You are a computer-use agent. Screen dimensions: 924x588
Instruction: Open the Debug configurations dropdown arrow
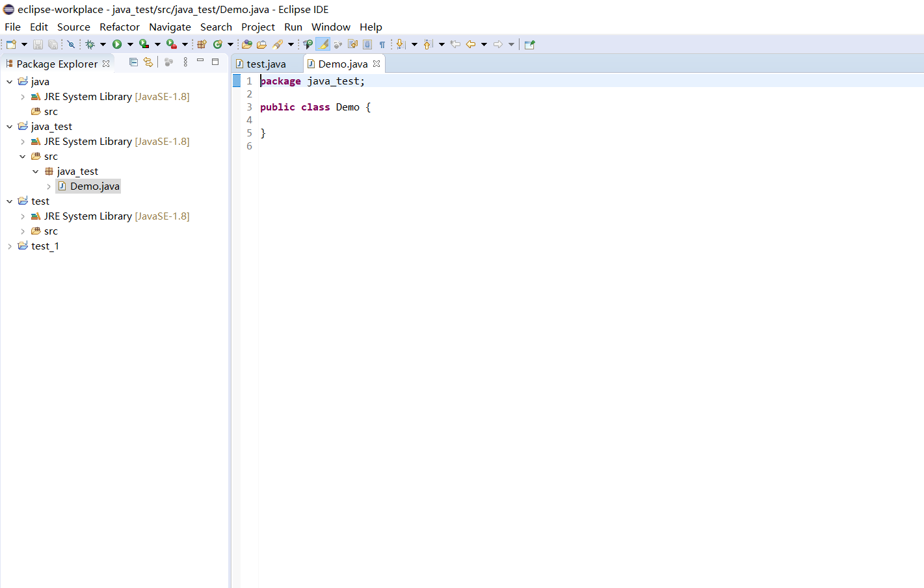tap(103, 44)
